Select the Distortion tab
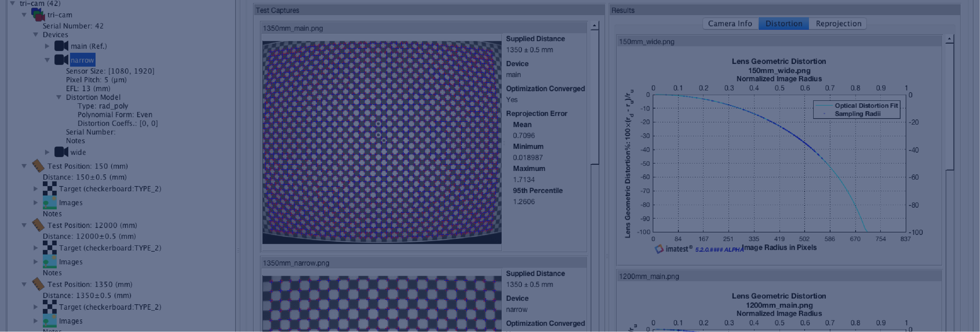The width and height of the screenshot is (980, 332). pyautogui.click(x=783, y=24)
